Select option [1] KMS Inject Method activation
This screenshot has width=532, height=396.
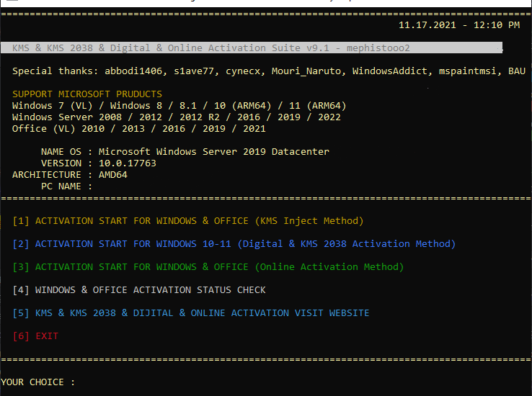coord(188,221)
